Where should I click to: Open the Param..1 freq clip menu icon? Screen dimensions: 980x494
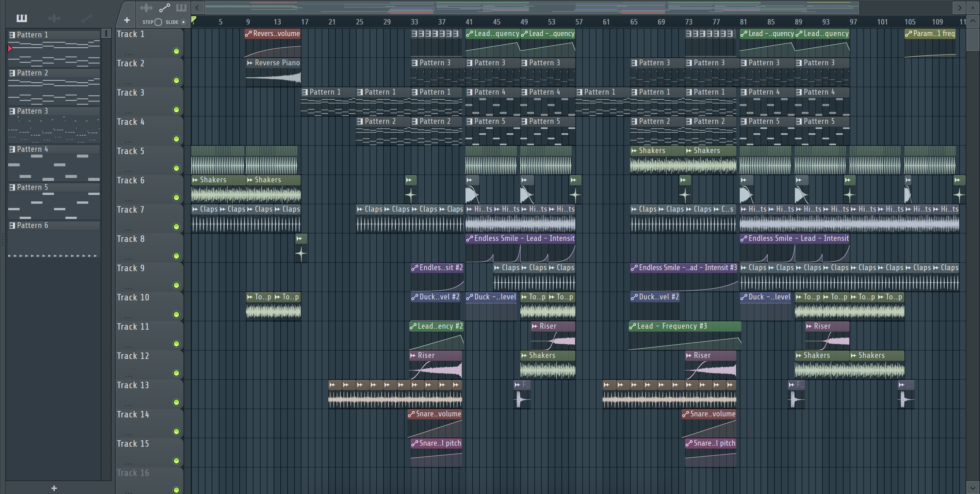click(909, 34)
